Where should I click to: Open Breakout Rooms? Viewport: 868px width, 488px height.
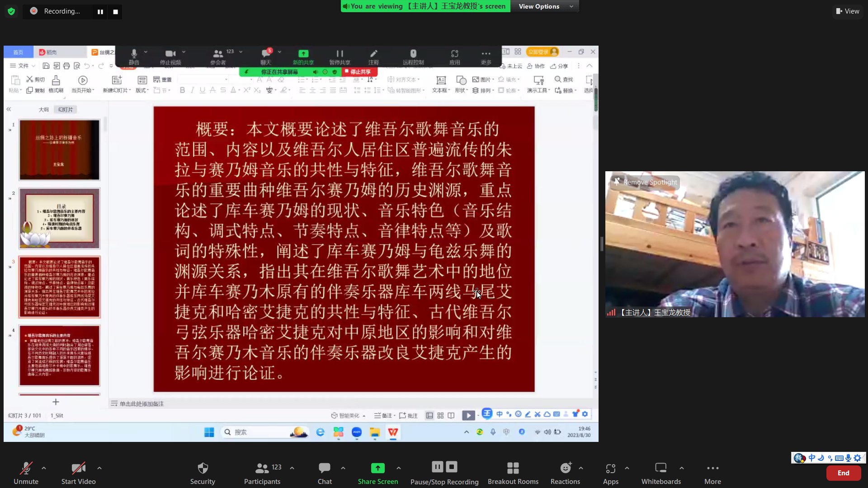(x=513, y=473)
